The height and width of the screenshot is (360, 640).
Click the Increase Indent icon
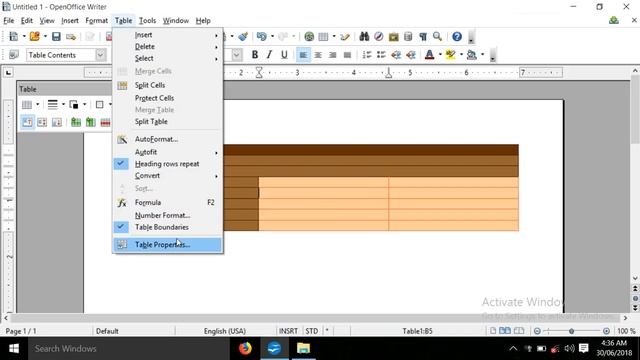click(411, 55)
